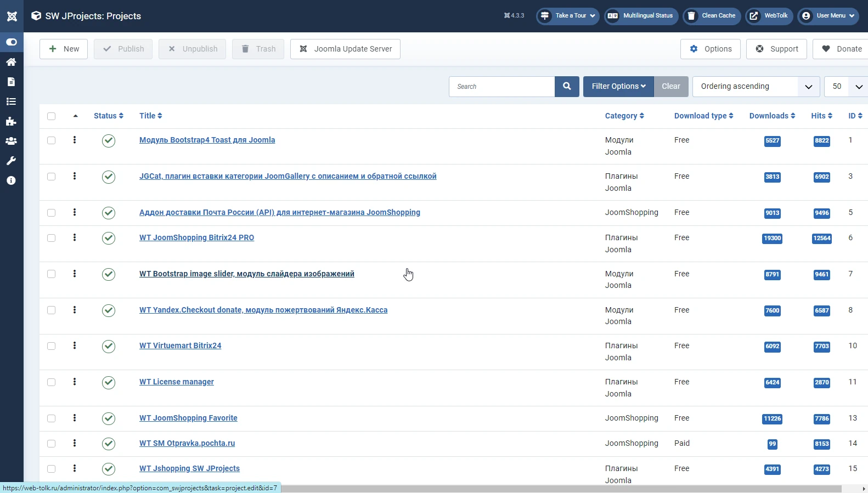Open the list limit 50 dropdown

pos(846,87)
